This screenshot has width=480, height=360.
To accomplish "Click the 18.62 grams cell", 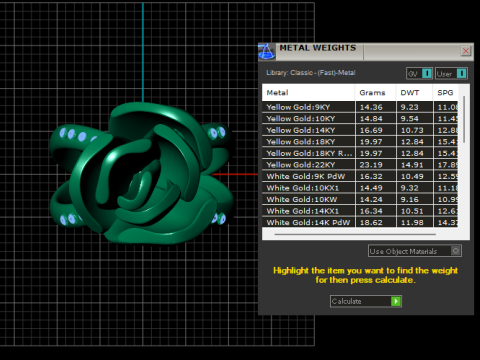I will 376,222.
